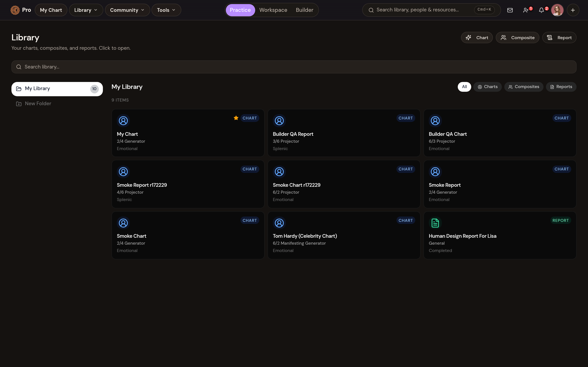Click the user profile avatar
The height and width of the screenshot is (367, 588).
[557, 10]
